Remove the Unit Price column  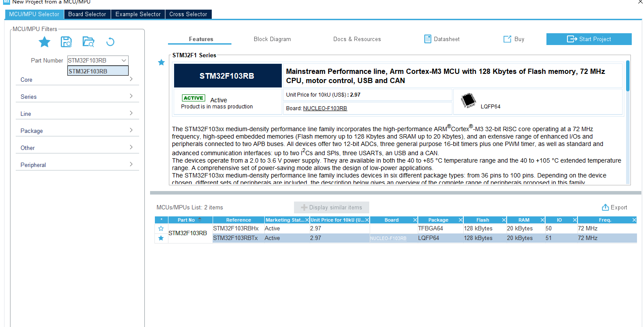coord(367,220)
